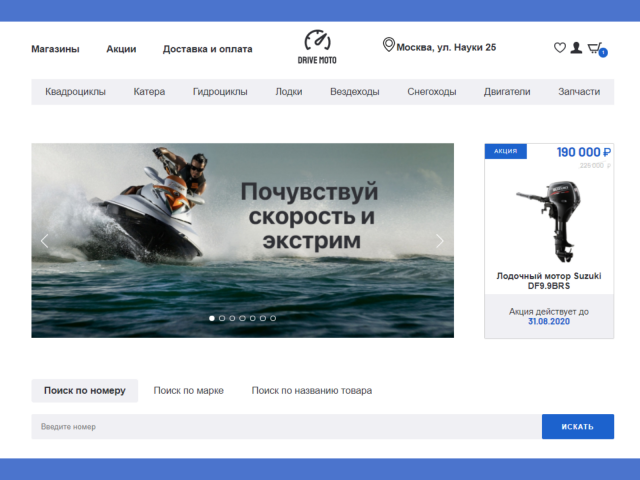Select the second carousel dot
The image size is (640, 480).
pyautogui.click(x=222, y=318)
